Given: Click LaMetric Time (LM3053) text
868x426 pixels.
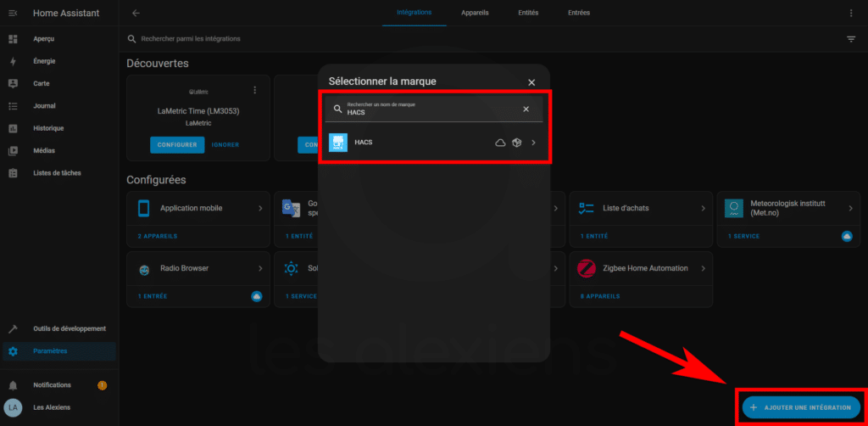Looking at the screenshot, I should [x=198, y=111].
